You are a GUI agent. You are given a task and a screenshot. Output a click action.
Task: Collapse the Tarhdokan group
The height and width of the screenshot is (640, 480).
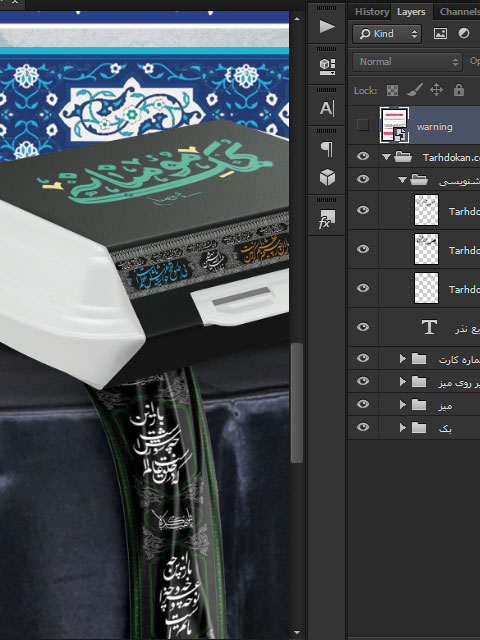pyautogui.click(x=386, y=157)
